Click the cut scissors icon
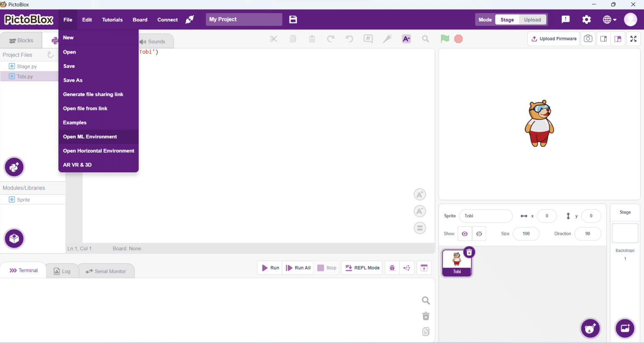Screen dimensions: 644x343 coord(274,39)
